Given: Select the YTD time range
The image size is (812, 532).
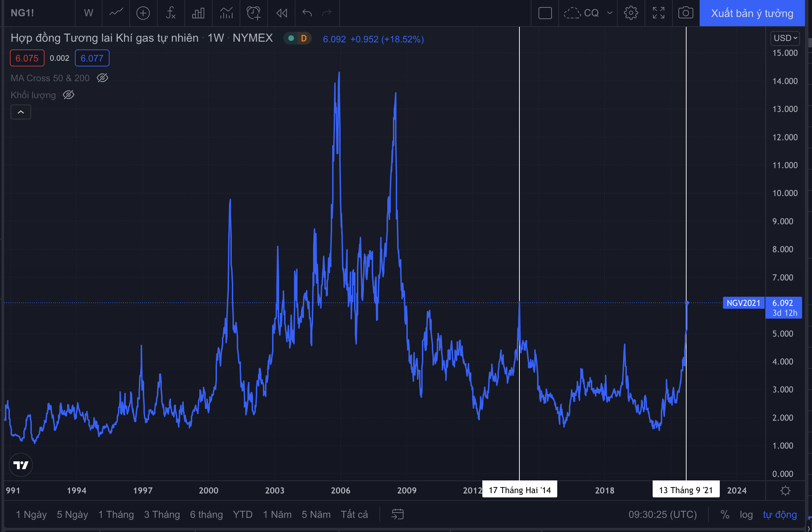Looking at the screenshot, I should (242, 515).
